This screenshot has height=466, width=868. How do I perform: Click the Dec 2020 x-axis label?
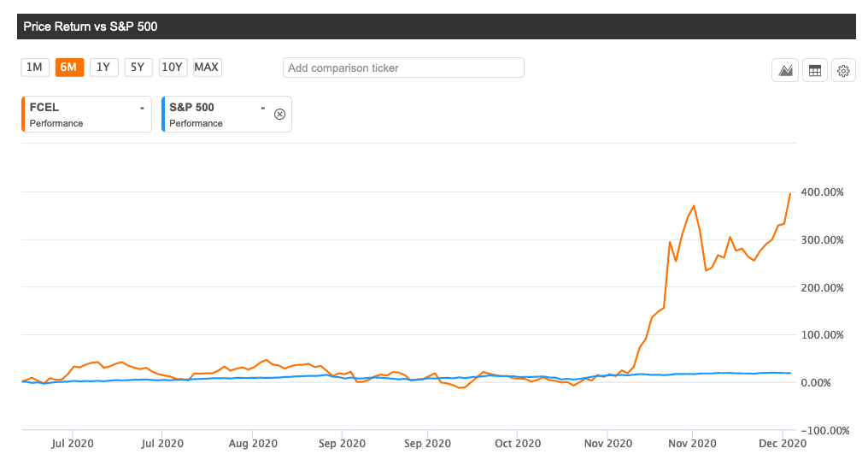(783, 444)
